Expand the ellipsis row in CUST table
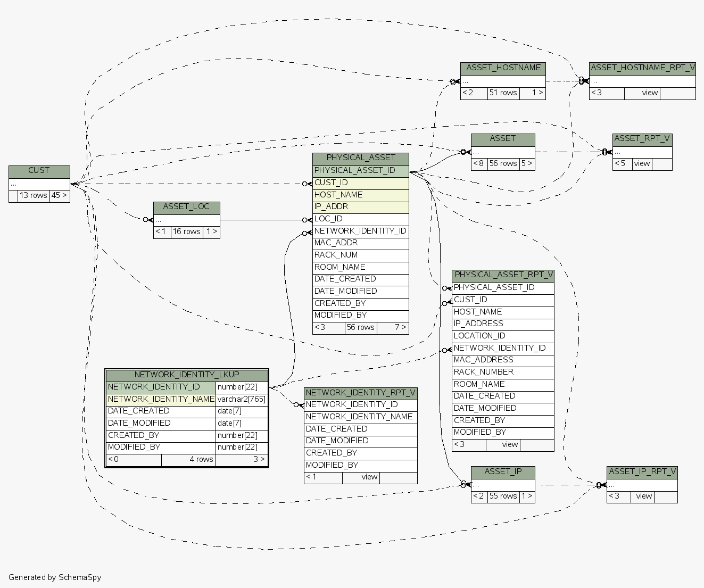 (x=39, y=184)
